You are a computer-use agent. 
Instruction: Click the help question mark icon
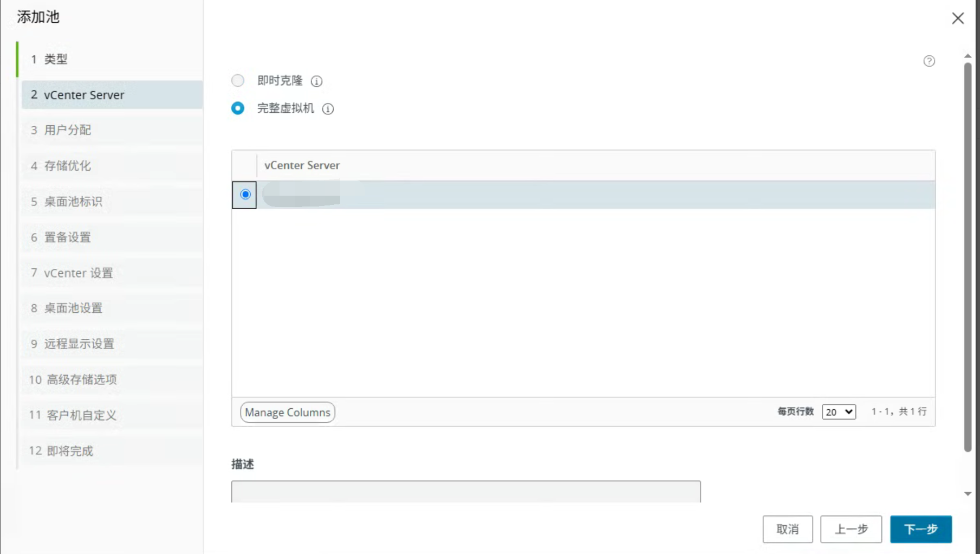(929, 61)
